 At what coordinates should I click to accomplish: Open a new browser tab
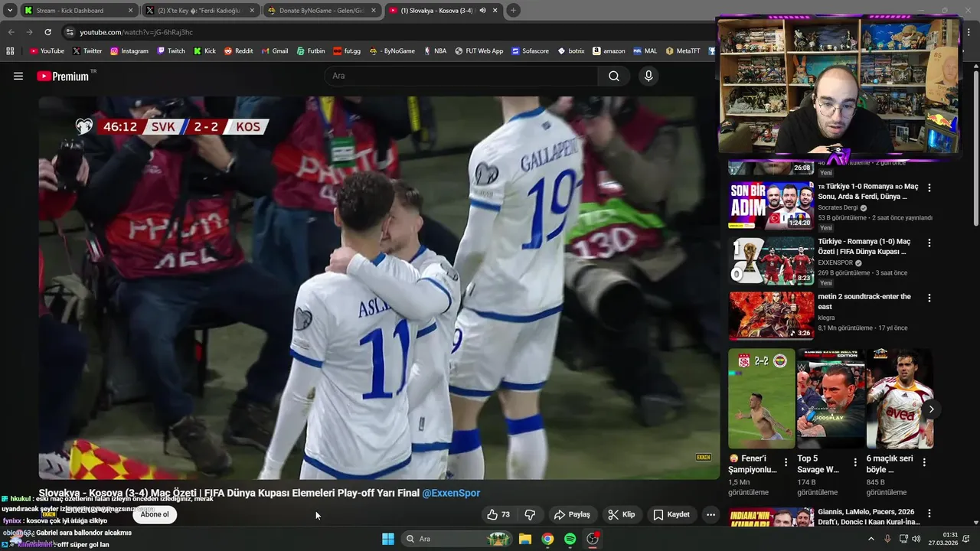(513, 11)
